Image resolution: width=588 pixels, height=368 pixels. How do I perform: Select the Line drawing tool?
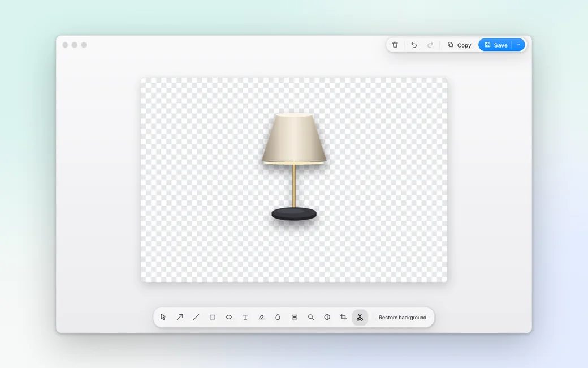tap(196, 317)
